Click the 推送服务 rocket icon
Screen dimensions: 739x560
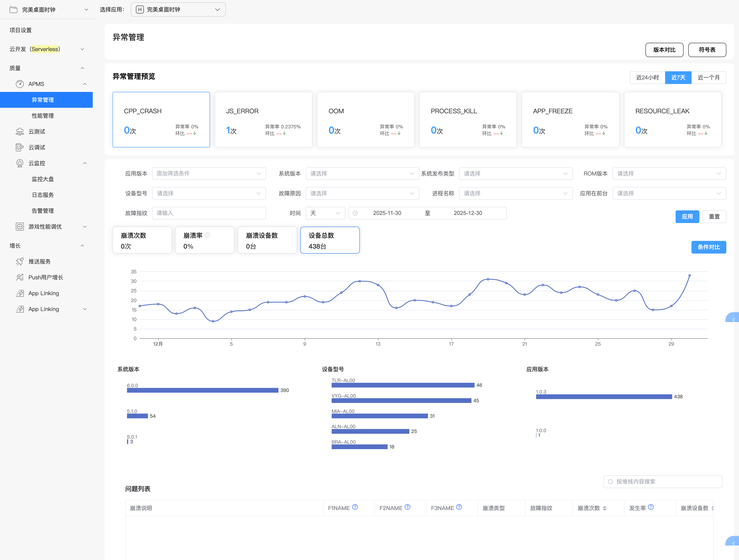click(x=20, y=261)
